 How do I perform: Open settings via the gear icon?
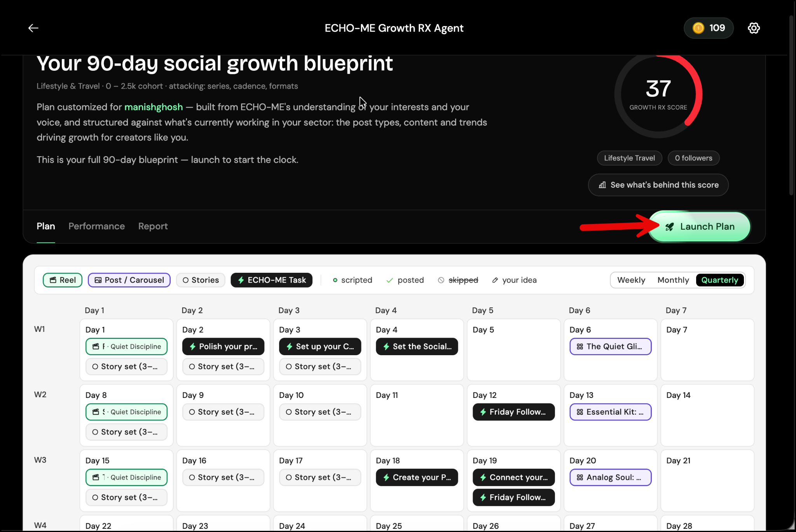point(754,28)
